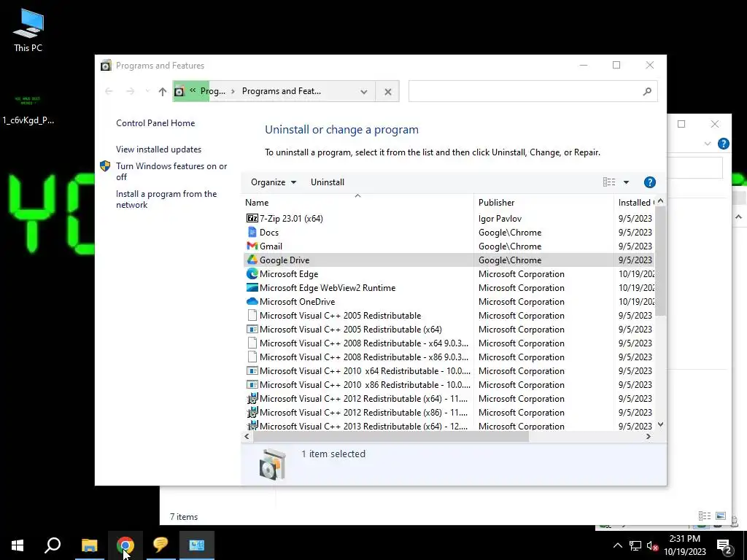Select the Google Drive icon in list

pos(252,260)
